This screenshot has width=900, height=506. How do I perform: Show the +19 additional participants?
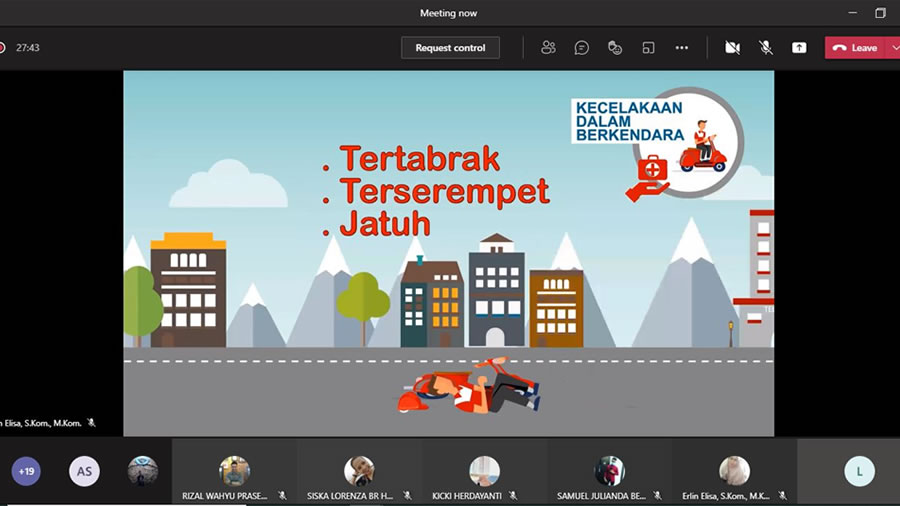(x=26, y=471)
